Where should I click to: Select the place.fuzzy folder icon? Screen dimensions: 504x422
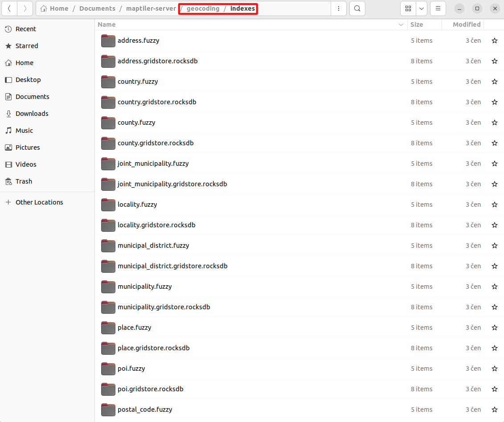108,328
